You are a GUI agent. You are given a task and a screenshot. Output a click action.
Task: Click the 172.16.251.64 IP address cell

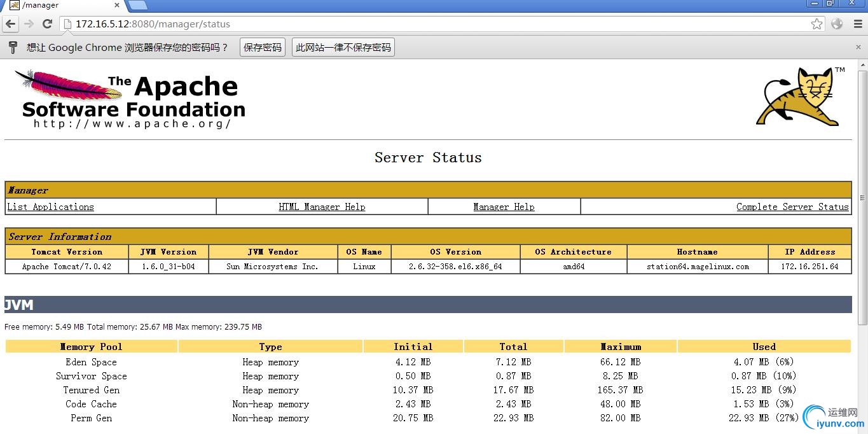809,267
